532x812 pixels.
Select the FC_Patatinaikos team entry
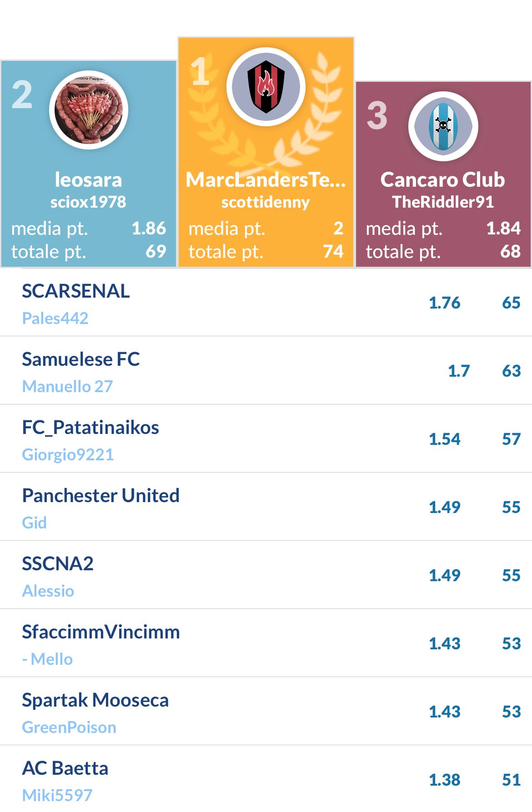pyautogui.click(x=266, y=439)
